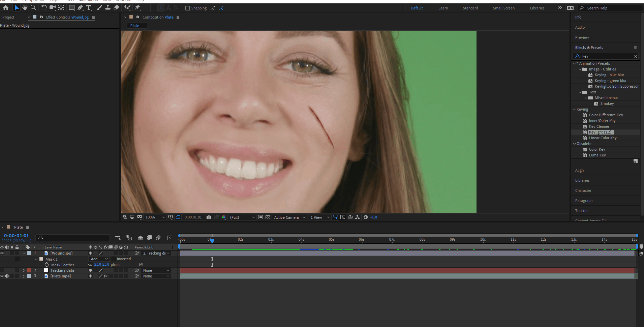Collapse the Keying effects category
644x327 pixels.
click(x=575, y=109)
